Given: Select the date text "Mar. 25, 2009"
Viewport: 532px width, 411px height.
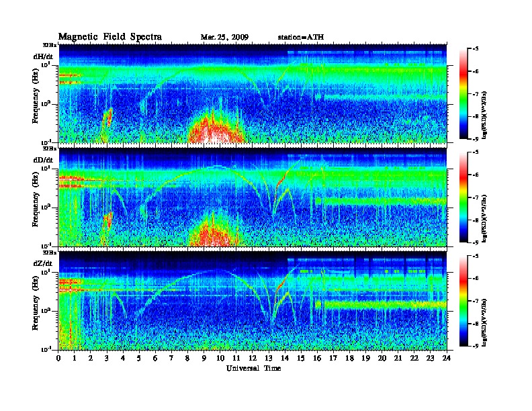Looking at the screenshot, I should coord(224,38).
